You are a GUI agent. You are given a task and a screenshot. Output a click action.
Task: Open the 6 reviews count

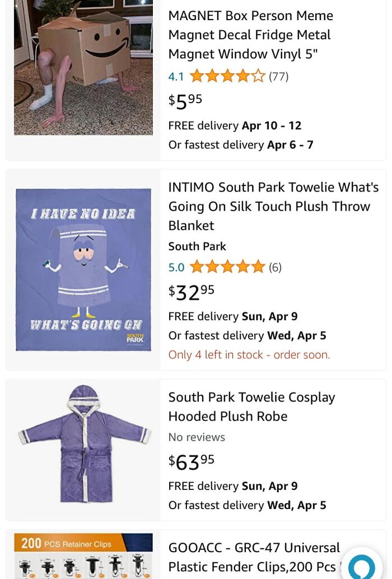pyautogui.click(x=275, y=267)
